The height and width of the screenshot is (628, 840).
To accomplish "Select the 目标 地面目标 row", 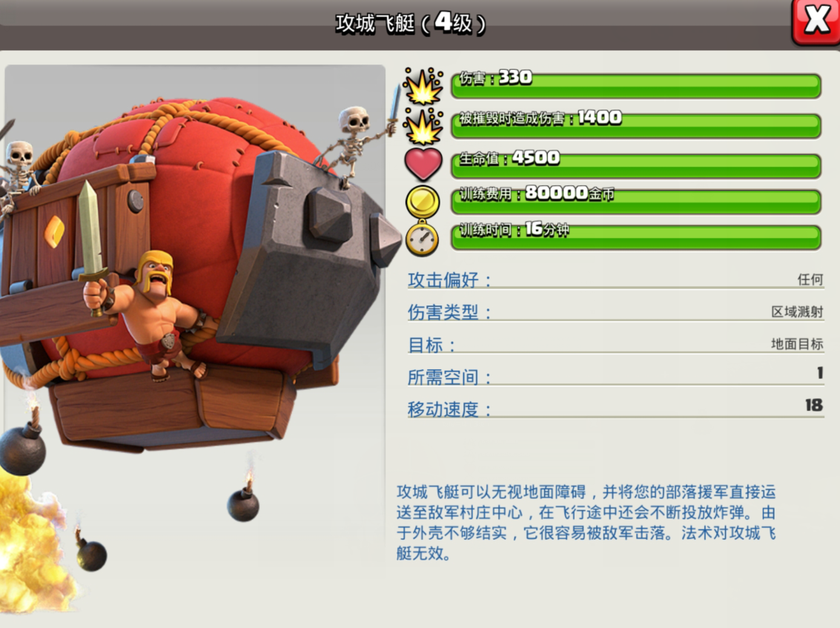I will (615, 343).
